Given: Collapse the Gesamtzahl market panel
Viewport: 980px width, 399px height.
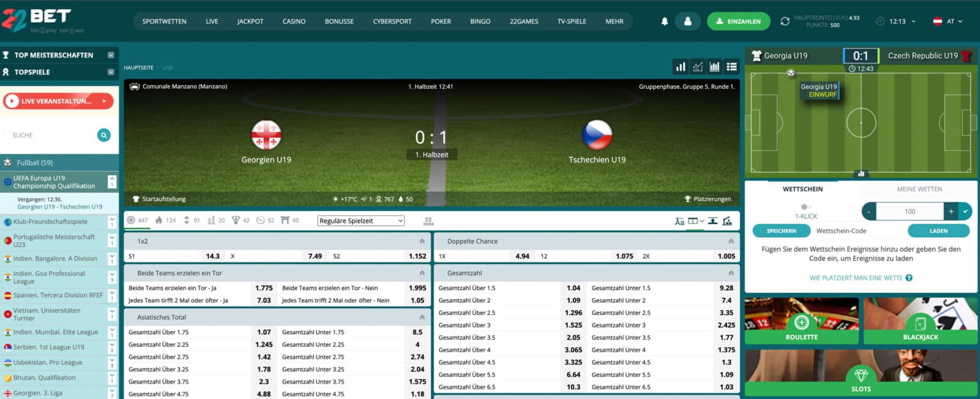Looking at the screenshot, I should coord(731,273).
